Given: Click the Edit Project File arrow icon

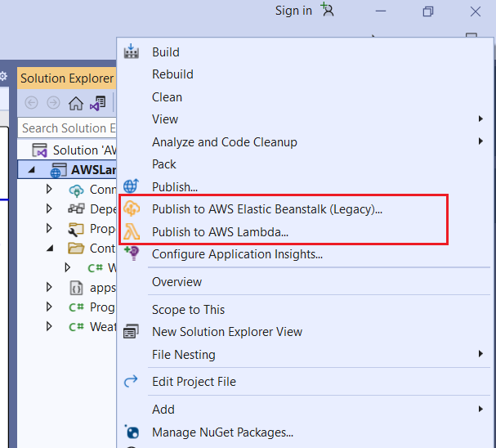Looking at the screenshot, I should click(x=131, y=381).
